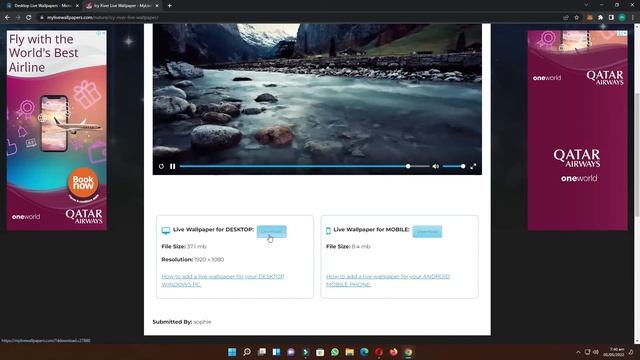Image resolution: width=640 pixels, height=360 pixels.
Task: Click the video progress seek bar
Action: [304, 167]
